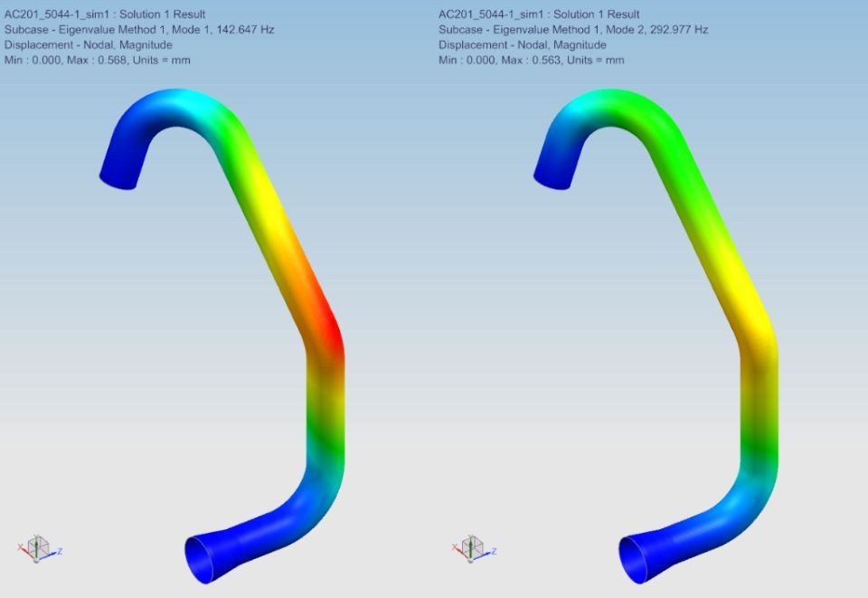Click left Displacement - Nodal, Magnitude text
This screenshot has height=598, width=868.
pos(89,45)
